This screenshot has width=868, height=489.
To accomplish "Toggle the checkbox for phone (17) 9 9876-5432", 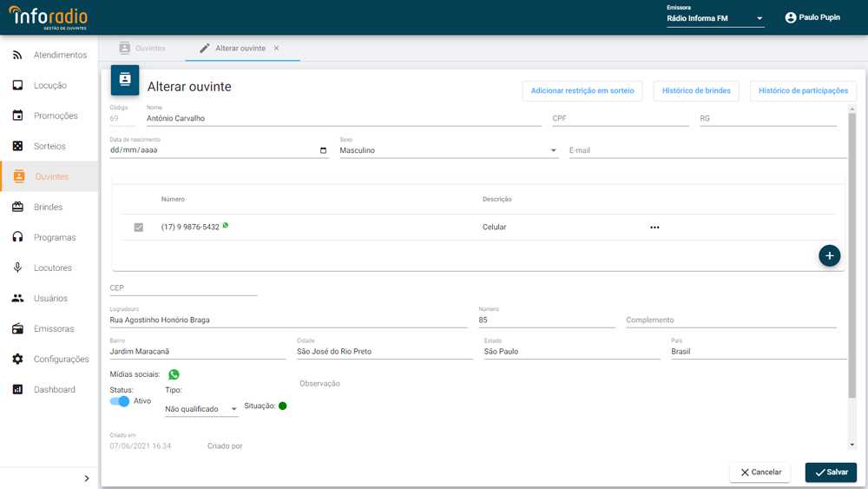I will (x=138, y=227).
